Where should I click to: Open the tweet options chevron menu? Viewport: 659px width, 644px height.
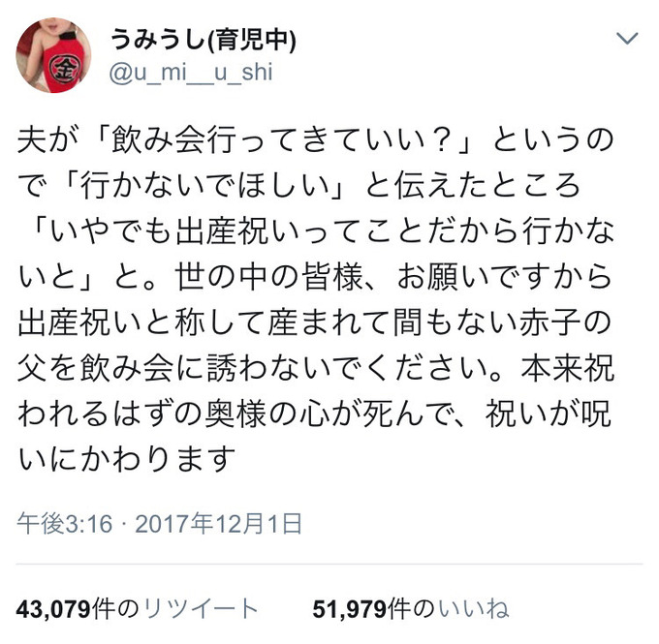point(627,39)
